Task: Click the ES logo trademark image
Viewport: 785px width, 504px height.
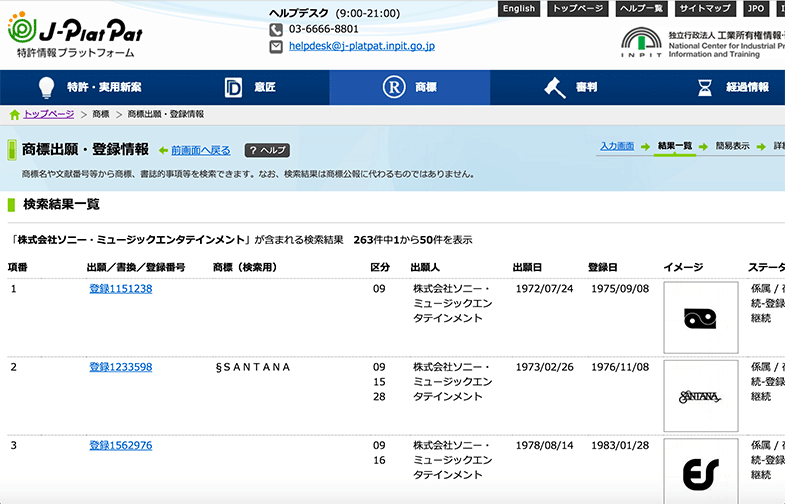Action: pyautogui.click(x=700, y=471)
